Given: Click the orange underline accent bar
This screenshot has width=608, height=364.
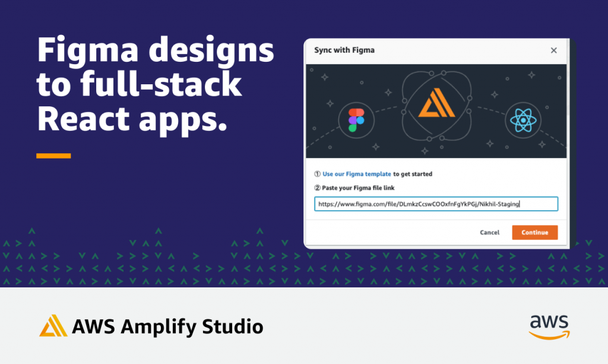Looking at the screenshot, I should (x=52, y=156).
